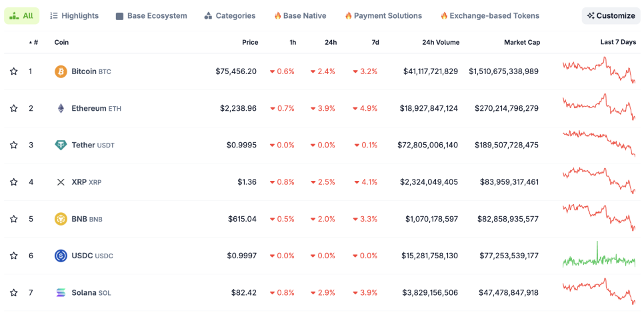Click the Ethereum diamond logo icon
The width and height of the screenshot is (644, 313).
point(61,108)
